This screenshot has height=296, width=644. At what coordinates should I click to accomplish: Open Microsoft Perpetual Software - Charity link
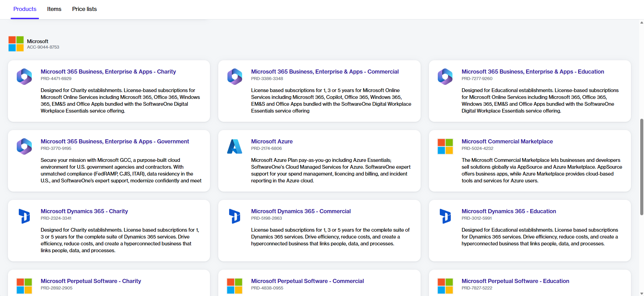[91, 281]
